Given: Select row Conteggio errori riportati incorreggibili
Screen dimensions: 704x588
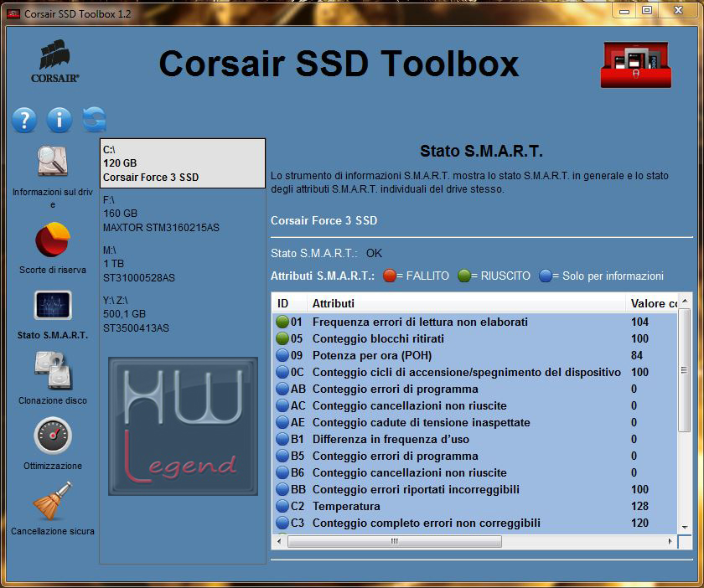Looking at the screenshot, I should click(x=474, y=489).
